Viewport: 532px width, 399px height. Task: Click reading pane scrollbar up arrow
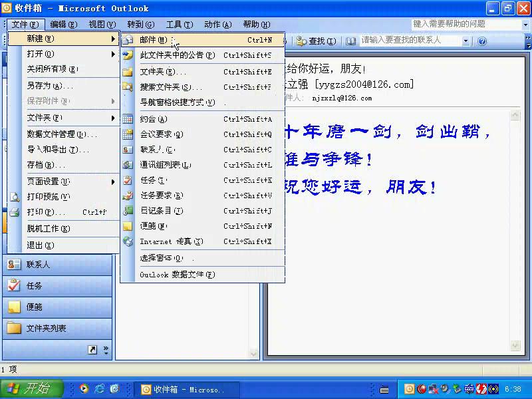(515, 115)
